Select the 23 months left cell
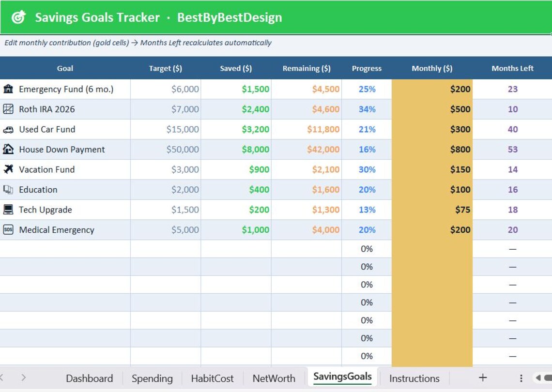 pyautogui.click(x=512, y=89)
